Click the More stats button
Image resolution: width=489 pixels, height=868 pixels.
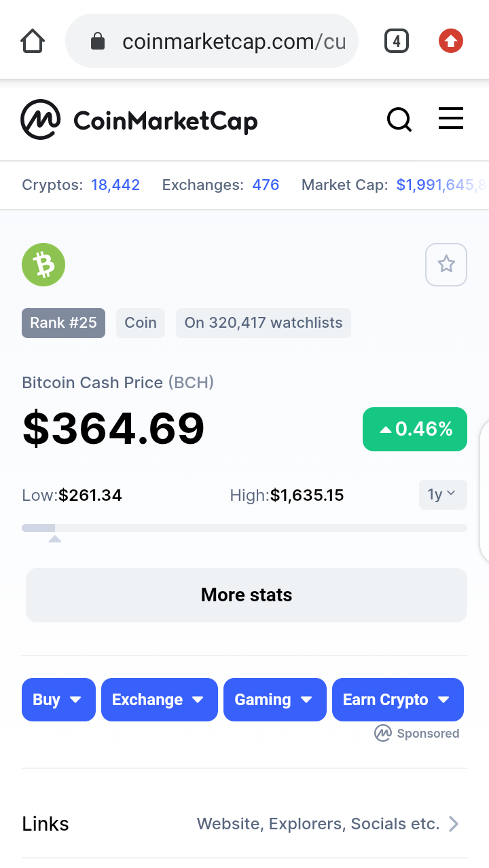tap(247, 595)
